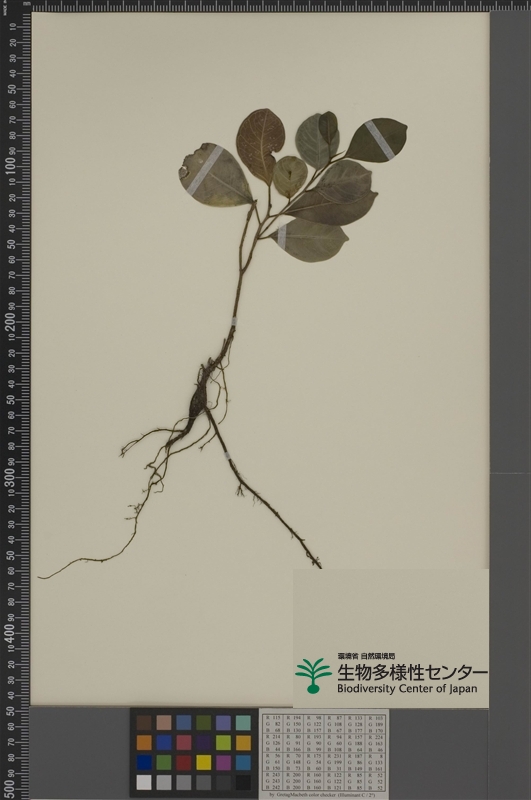
Task: Select the bright yellow swatch
Action: coord(204,762)
